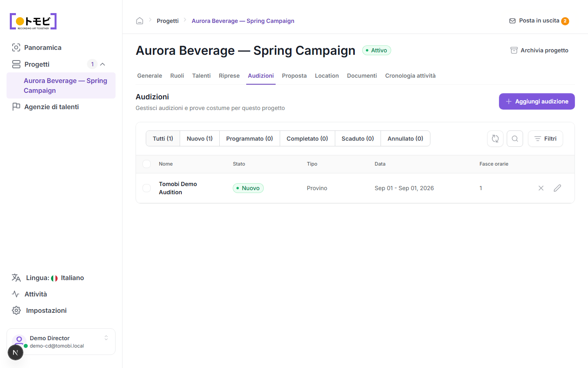Click the Fasce orarie column header

pyautogui.click(x=494, y=164)
